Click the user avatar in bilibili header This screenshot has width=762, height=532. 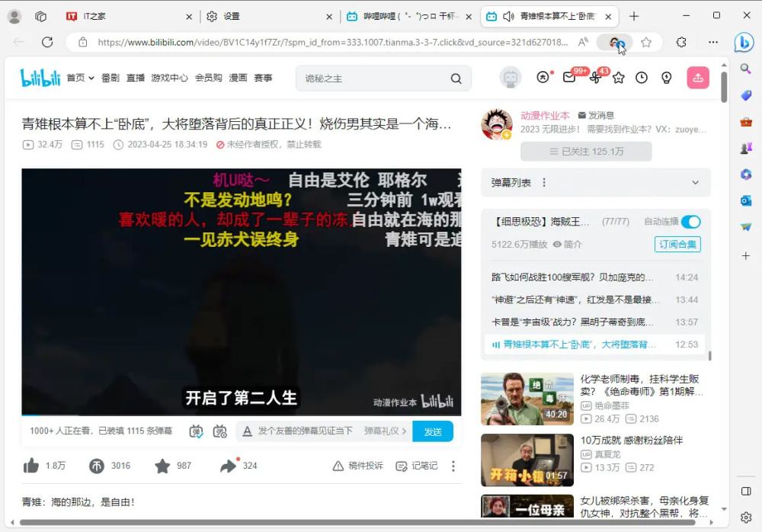click(511, 78)
